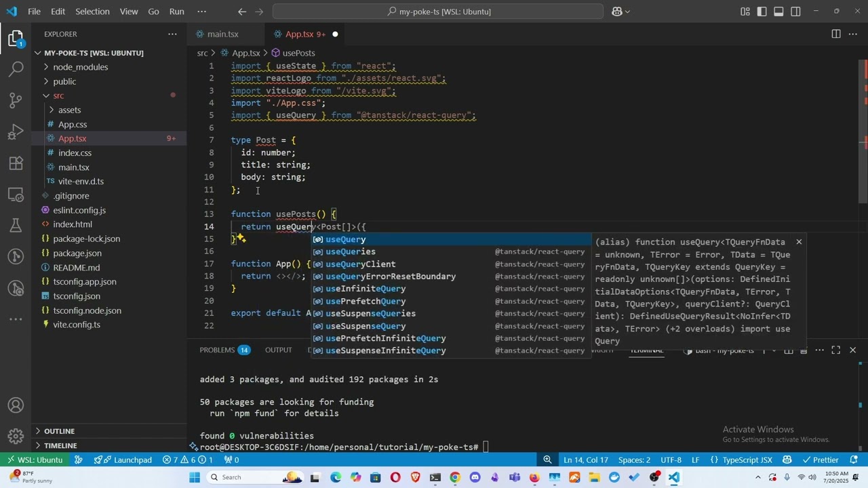868x488 pixels.
Task: Switch to the OUTPUT panel tab
Action: point(278,350)
